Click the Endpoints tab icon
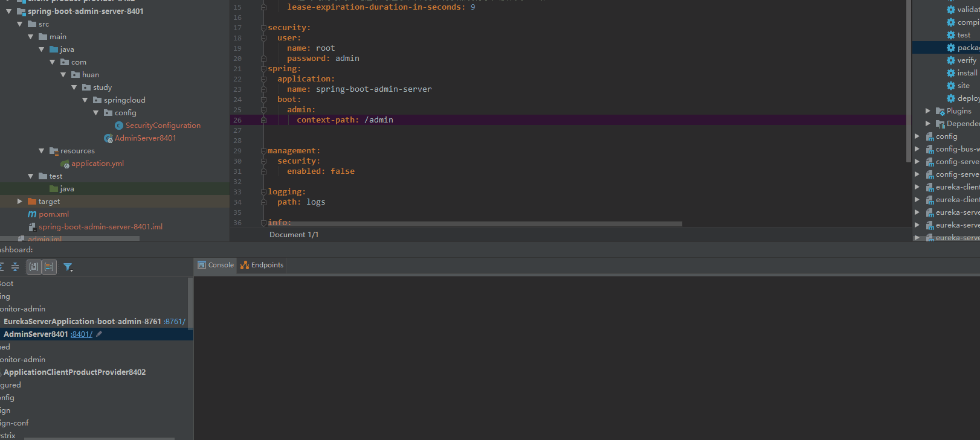Viewport: 980px width, 440px height. point(245,265)
